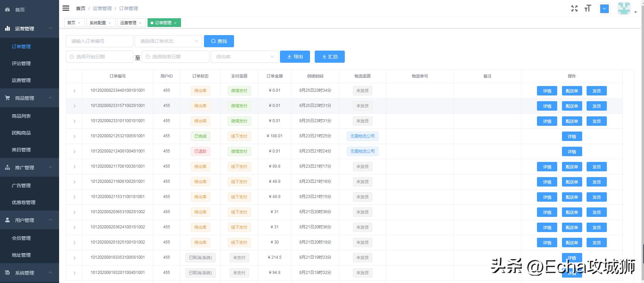Expand the first order row 1012020082334401001S1001
Screen dimensions: 644x283
74,91
